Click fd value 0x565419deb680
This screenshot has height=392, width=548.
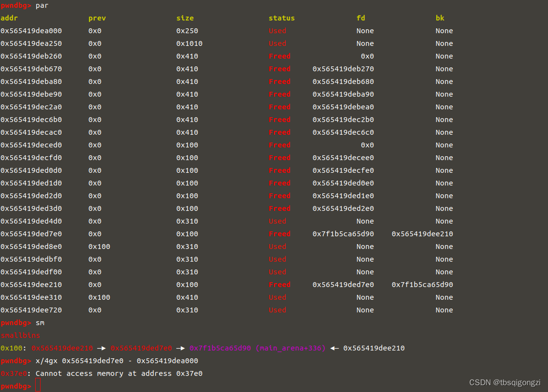343,82
